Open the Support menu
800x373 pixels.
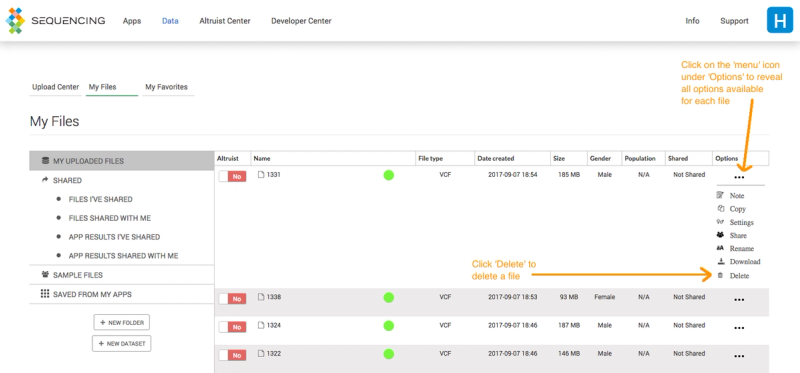pyautogui.click(x=734, y=21)
